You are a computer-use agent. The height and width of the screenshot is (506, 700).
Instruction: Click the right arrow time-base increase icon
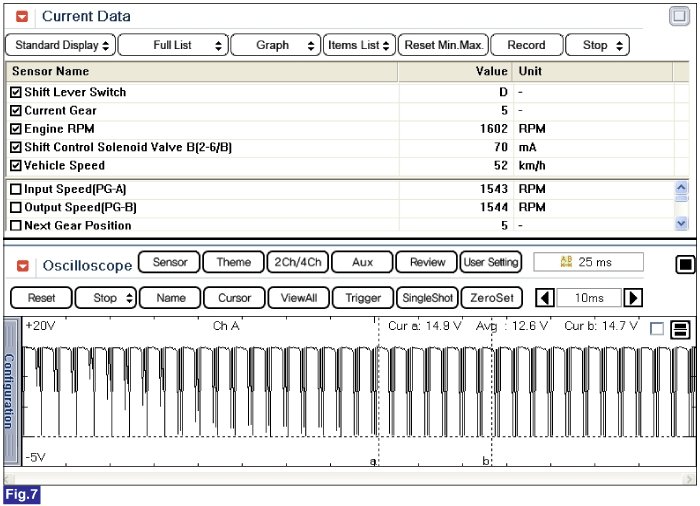[x=633, y=297]
